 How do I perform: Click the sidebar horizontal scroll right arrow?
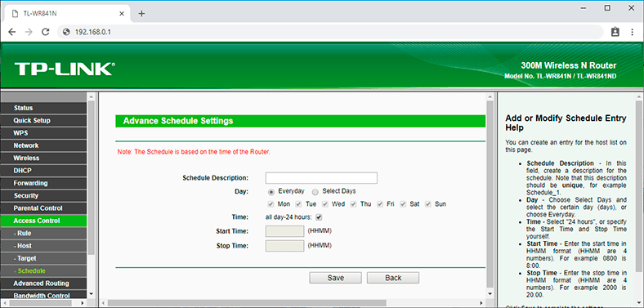83,302
